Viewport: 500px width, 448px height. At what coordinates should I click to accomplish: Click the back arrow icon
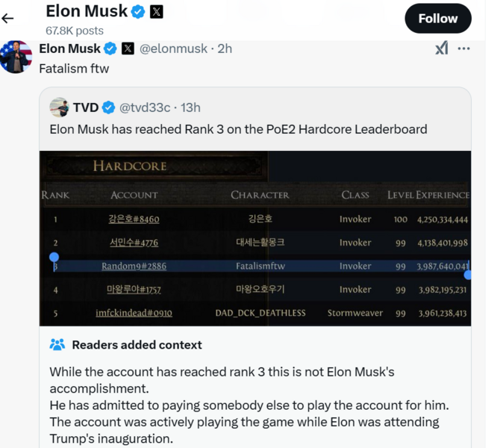8,19
